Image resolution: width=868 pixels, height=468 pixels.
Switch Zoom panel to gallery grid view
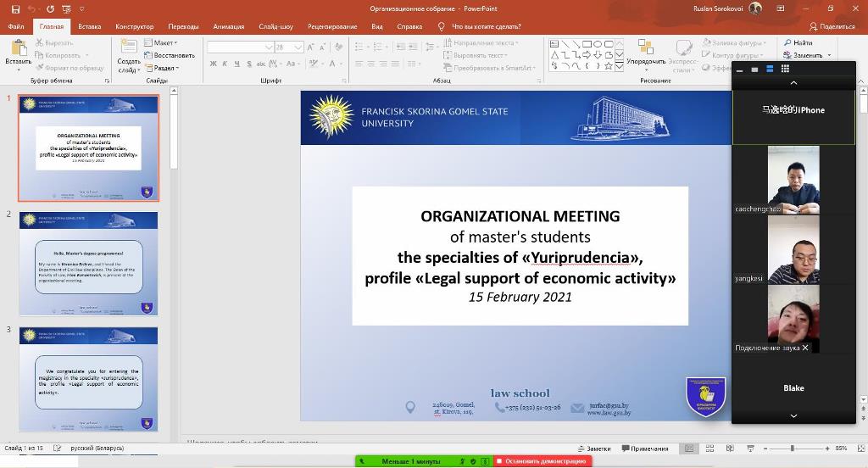click(785, 69)
